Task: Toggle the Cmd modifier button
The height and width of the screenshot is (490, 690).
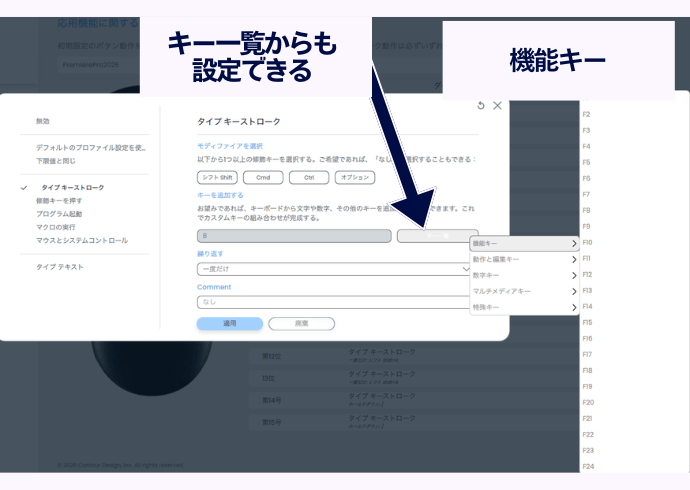Action: 264,178
